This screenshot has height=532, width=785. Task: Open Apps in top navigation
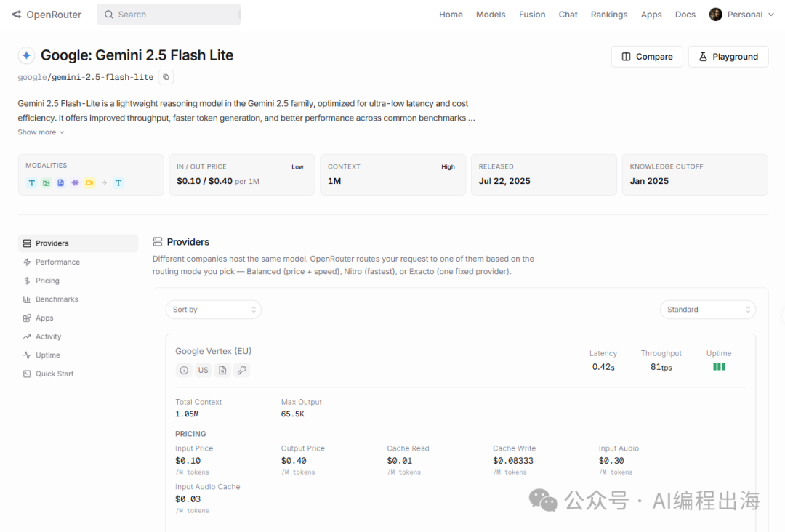point(651,15)
